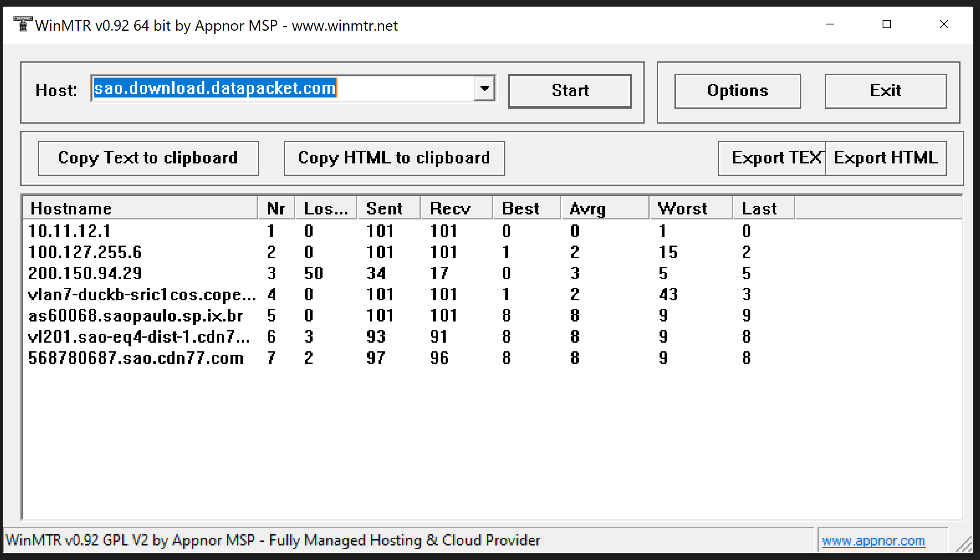Open the Options dialog
The width and height of the screenshot is (980, 560).
click(737, 91)
